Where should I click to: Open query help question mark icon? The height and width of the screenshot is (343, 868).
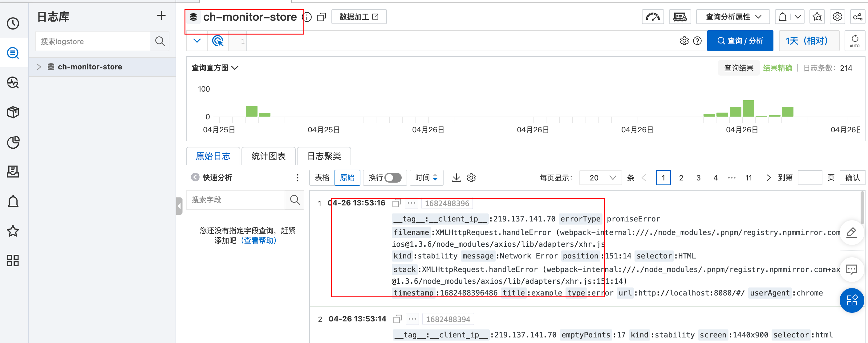[697, 41]
